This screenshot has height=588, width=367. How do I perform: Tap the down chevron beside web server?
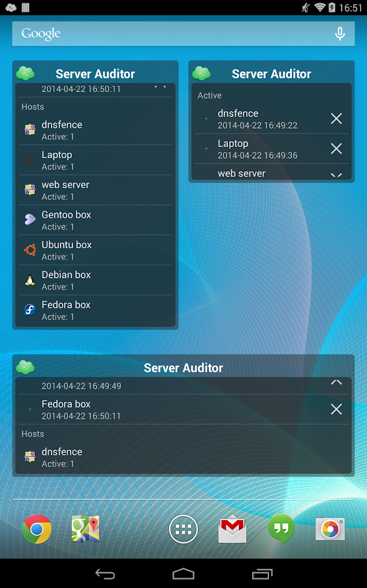[336, 174]
